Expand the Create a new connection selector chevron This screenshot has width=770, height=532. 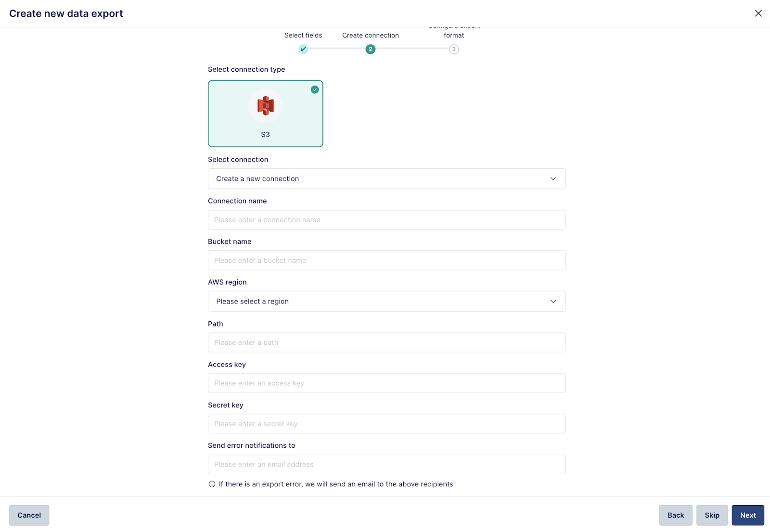[x=553, y=178]
